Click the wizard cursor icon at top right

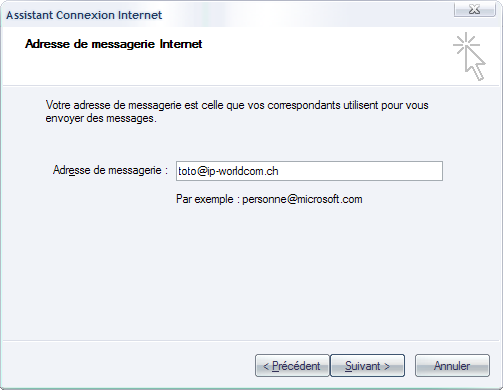(x=469, y=56)
